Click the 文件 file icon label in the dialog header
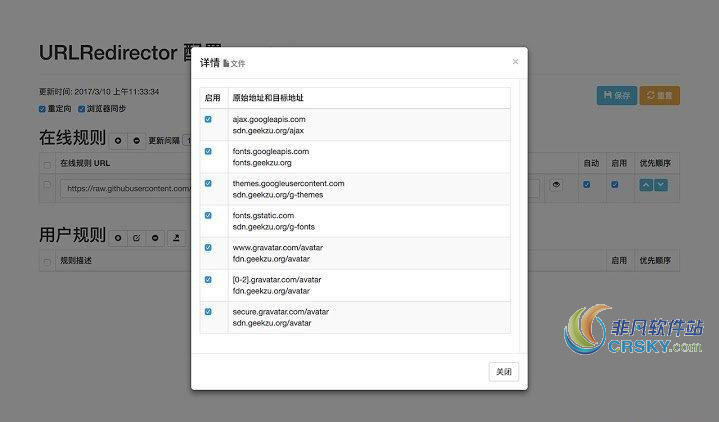719x422 pixels. [234, 63]
